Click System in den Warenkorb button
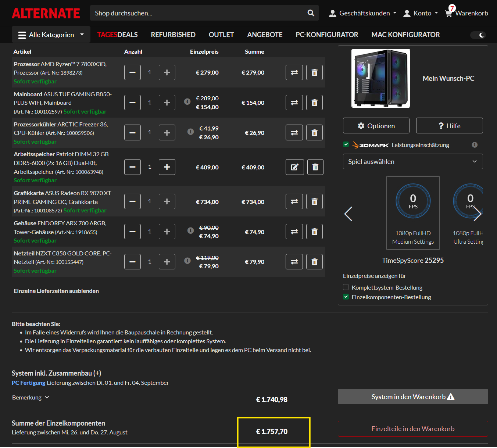This screenshot has width=497, height=448. pyautogui.click(x=413, y=397)
